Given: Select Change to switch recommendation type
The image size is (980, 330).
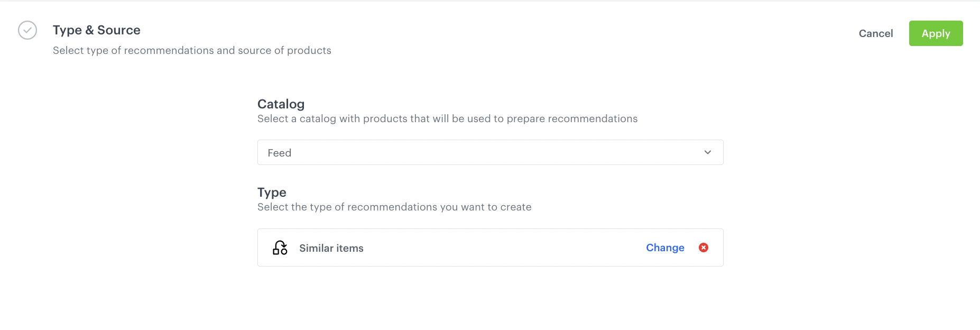Looking at the screenshot, I should tap(664, 247).
